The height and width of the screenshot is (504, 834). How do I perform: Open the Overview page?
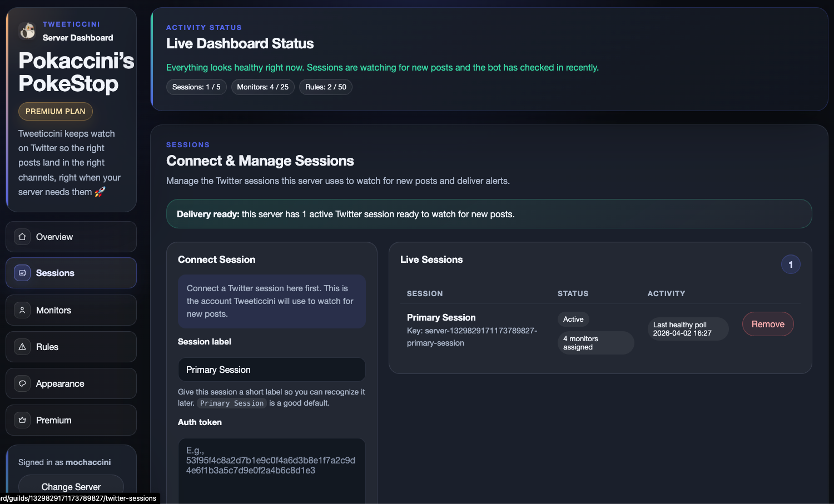click(71, 237)
